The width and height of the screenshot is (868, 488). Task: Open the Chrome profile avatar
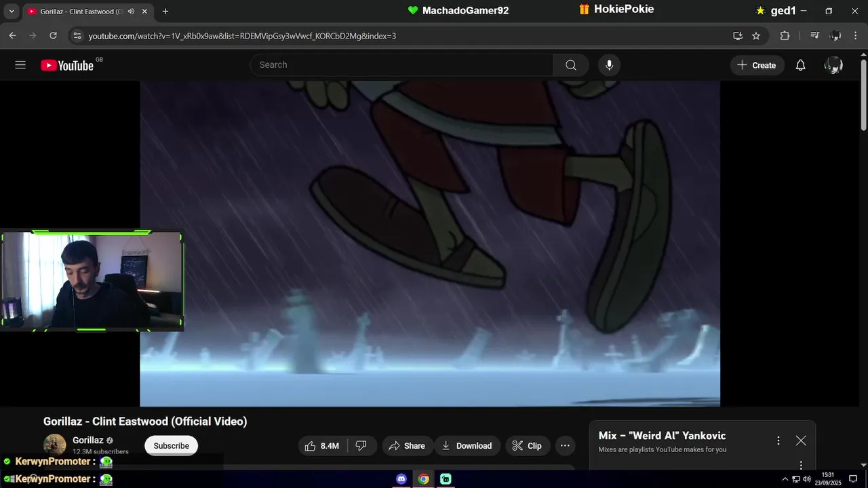pyautogui.click(x=835, y=35)
